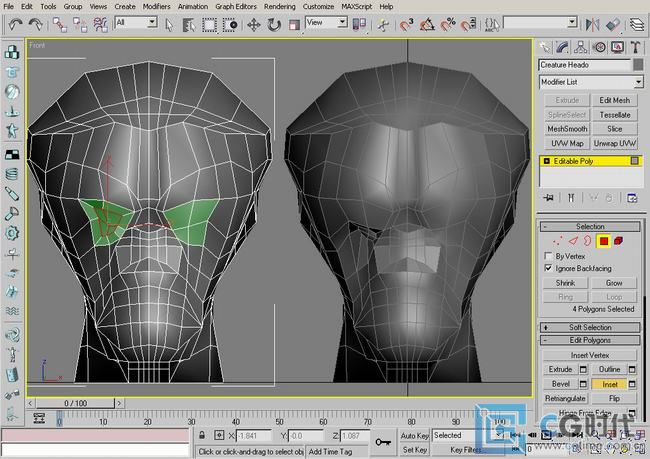Enable the By Vertex checkbox
Viewport: 650px width, 459px height.
(548, 256)
